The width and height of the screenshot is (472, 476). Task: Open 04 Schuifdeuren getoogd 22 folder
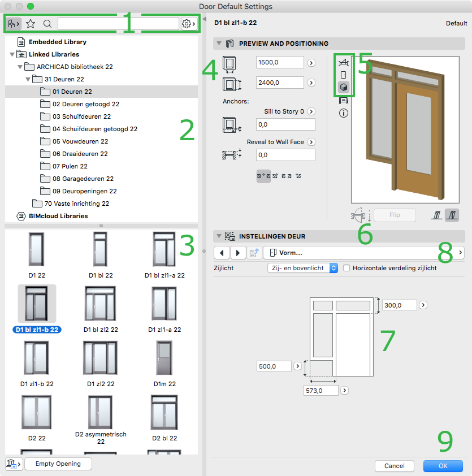95,129
